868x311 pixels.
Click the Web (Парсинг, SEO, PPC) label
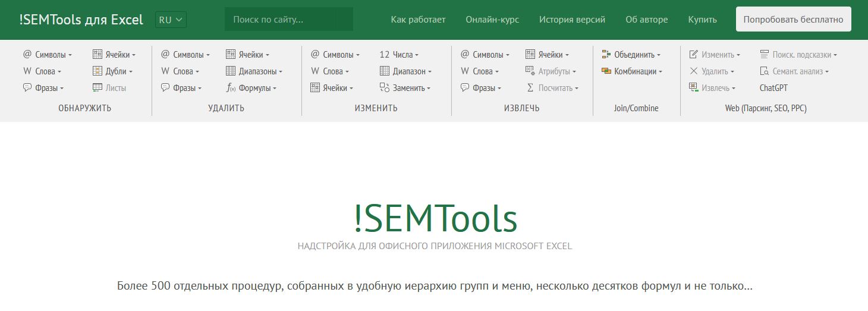tap(766, 108)
